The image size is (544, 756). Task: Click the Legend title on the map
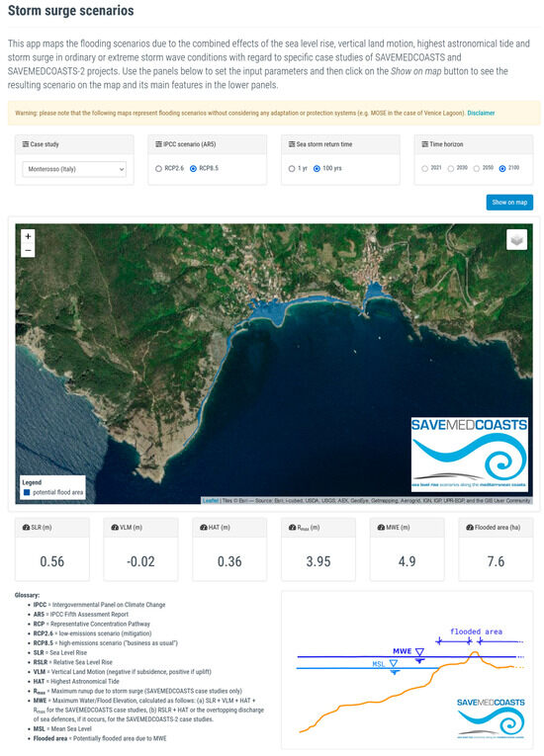(32, 482)
